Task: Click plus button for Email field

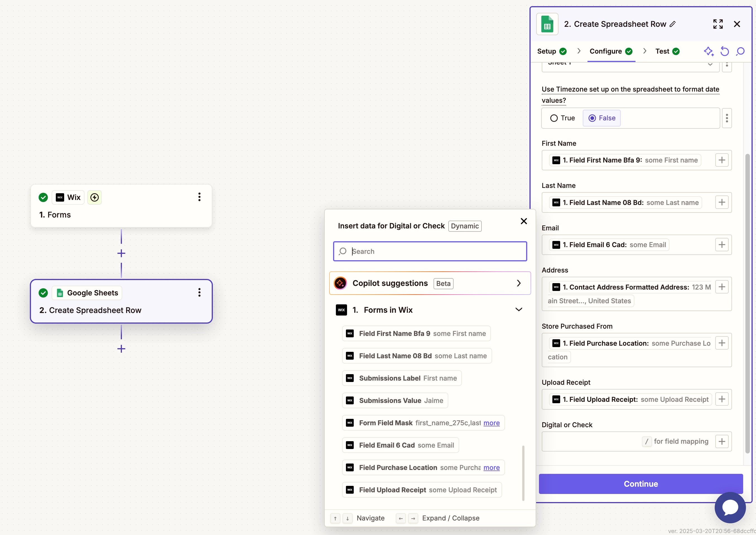Action: [x=722, y=245]
